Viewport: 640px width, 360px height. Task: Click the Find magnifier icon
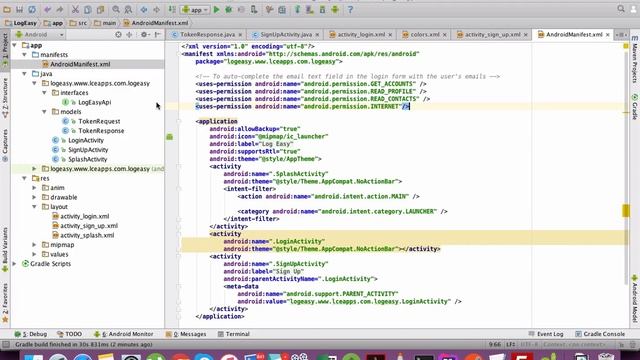click(116, 9)
